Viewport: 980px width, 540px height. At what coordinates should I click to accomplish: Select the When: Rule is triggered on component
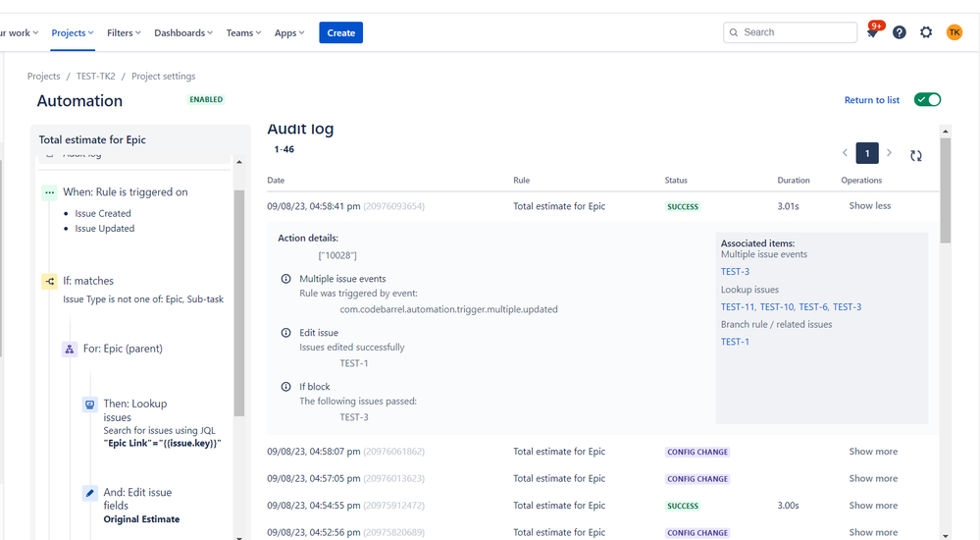click(x=125, y=192)
